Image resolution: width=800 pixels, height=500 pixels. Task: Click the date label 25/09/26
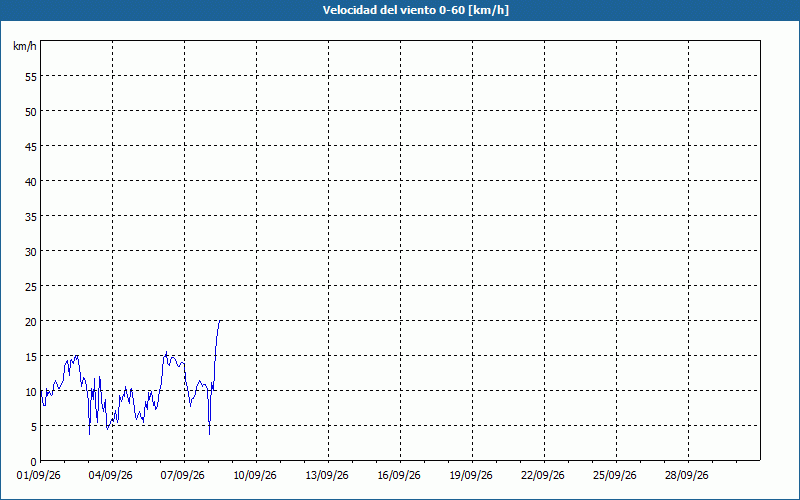[615, 476]
